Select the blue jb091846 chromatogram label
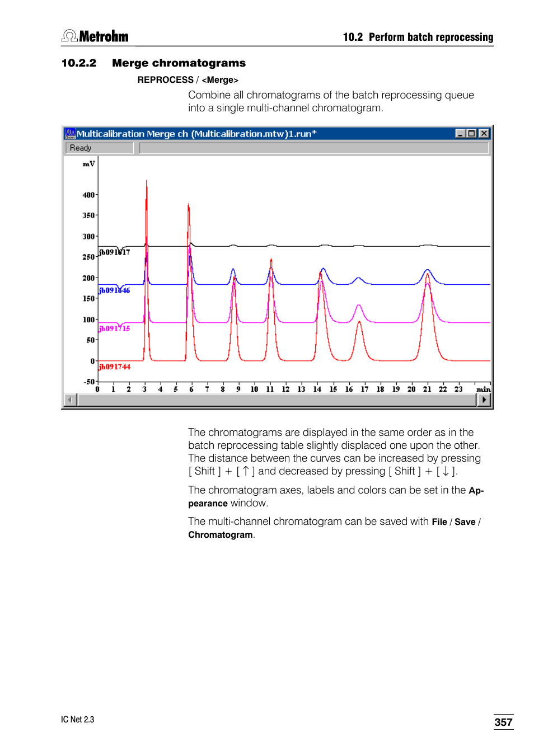Screen dimensions: 534x756 point(114,290)
